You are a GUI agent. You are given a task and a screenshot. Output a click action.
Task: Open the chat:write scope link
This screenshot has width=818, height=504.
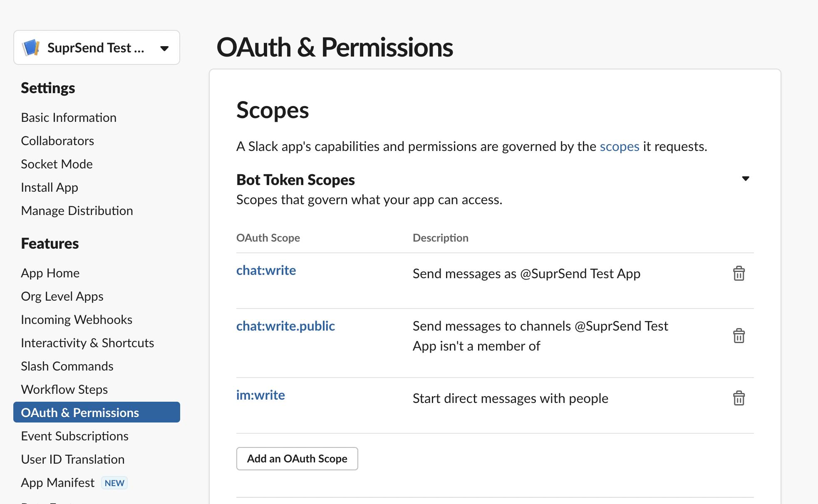tap(266, 270)
